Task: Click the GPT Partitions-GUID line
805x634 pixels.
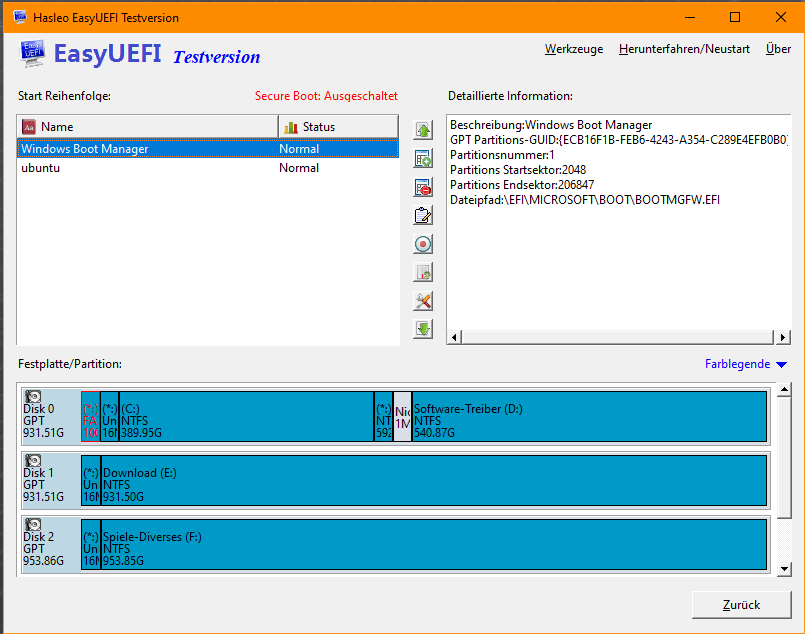Action: click(x=618, y=140)
